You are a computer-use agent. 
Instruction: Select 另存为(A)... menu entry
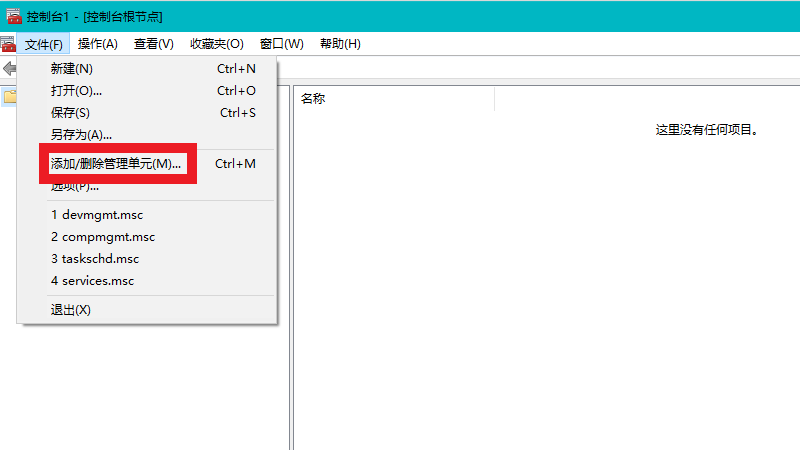click(x=81, y=135)
